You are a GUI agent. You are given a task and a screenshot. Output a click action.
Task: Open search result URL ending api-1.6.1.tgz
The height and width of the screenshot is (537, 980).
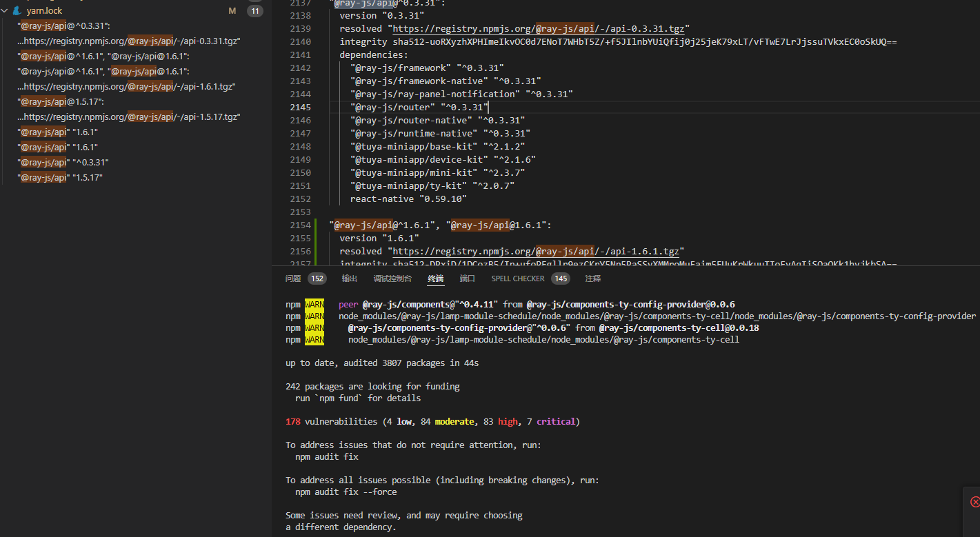(126, 87)
